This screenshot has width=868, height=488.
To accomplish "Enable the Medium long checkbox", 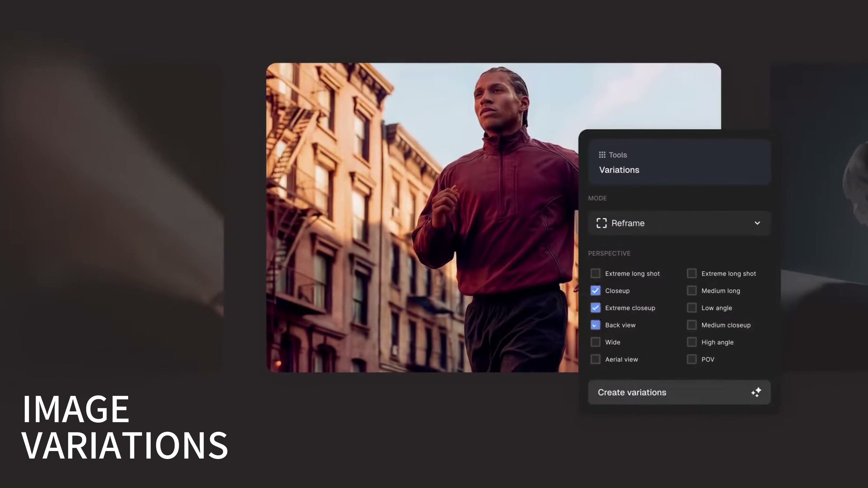I will (692, 290).
